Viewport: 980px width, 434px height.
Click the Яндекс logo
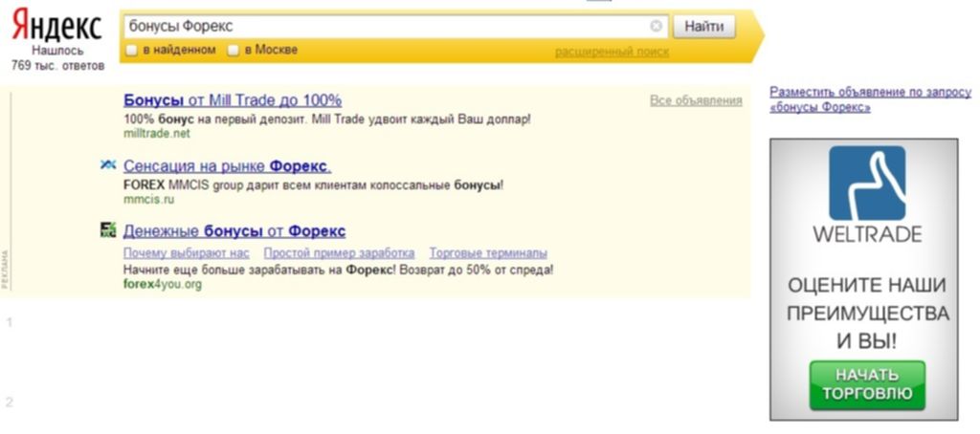[56, 26]
